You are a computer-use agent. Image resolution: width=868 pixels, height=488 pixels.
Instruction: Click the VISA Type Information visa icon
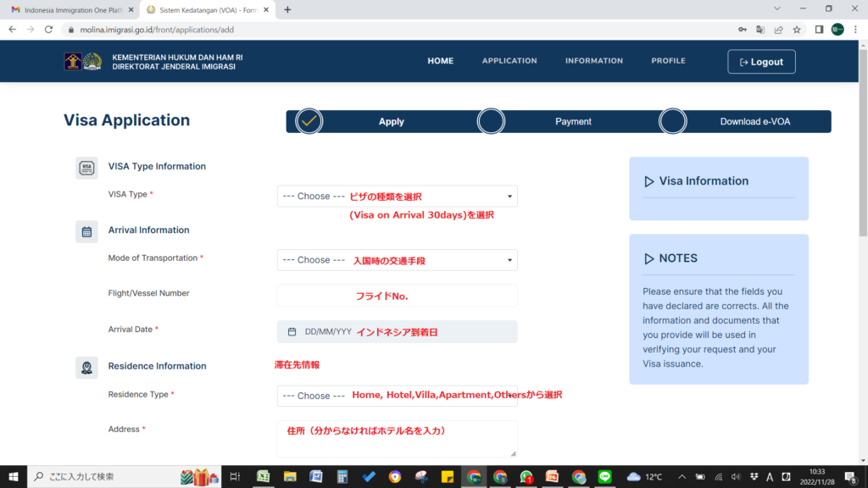tap(86, 167)
